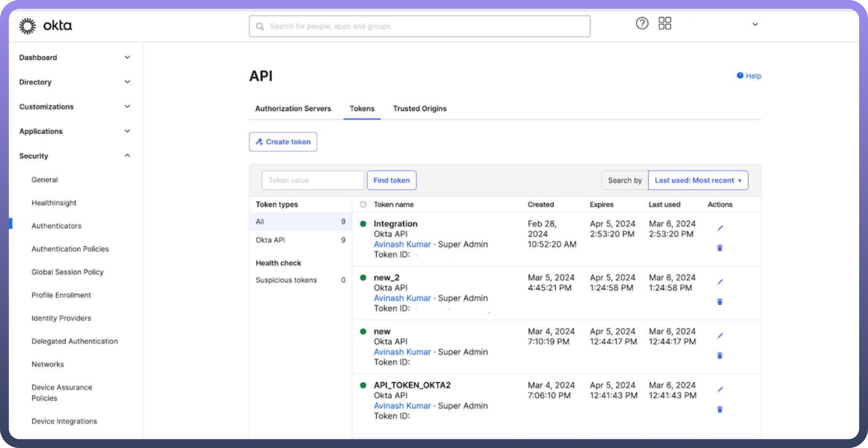Switch to the Authorization Servers tab
The width and height of the screenshot is (868, 448).
[x=293, y=108]
